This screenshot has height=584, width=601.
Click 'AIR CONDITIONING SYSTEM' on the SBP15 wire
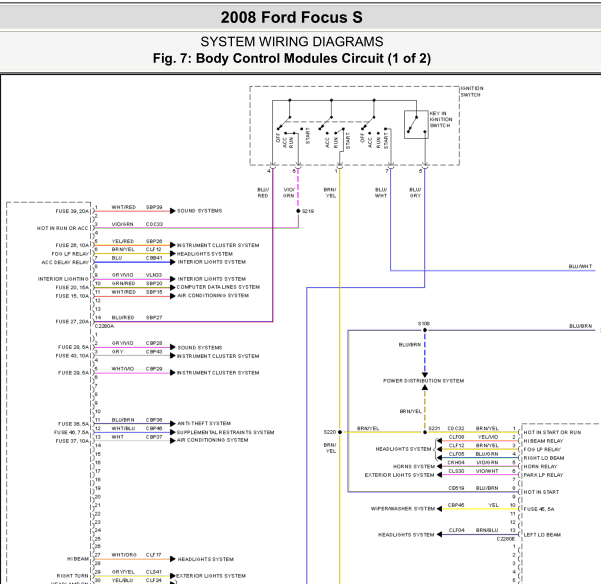[213, 295]
